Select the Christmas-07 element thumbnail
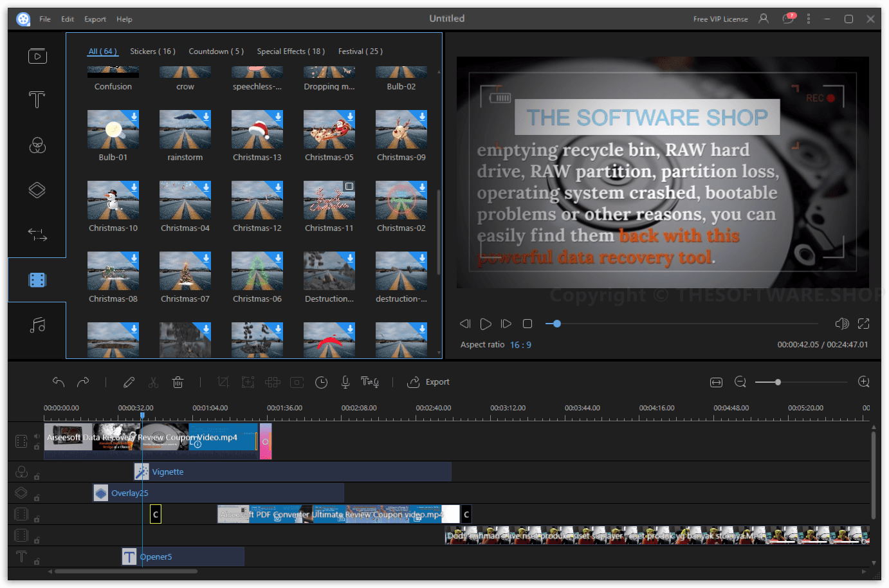This screenshot has width=889, height=588. (185, 271)
